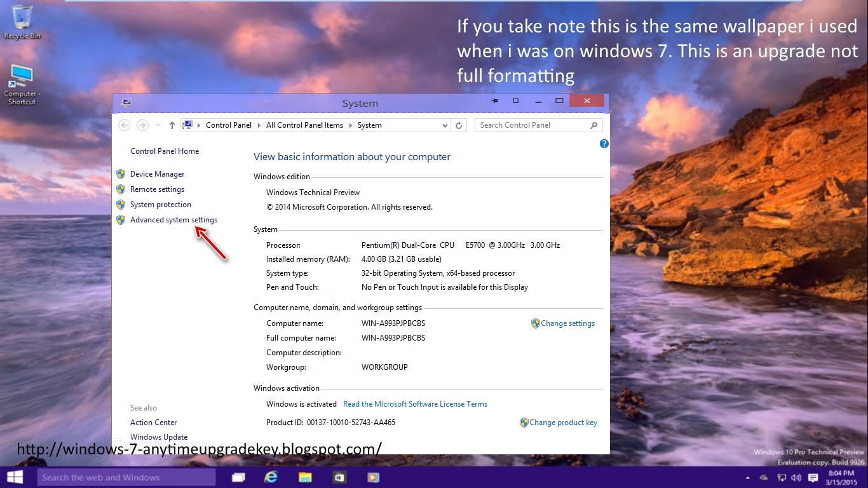The width and height of the screenshot is (868, 488).
Task: Expand the arrow after Control Panel breadcrumb
Action: pyautogui.click(x=259, y=125)
